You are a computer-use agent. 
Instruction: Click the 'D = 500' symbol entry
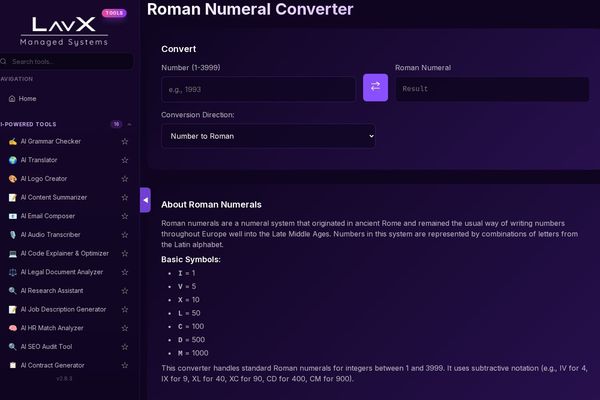tap(191, 340)
